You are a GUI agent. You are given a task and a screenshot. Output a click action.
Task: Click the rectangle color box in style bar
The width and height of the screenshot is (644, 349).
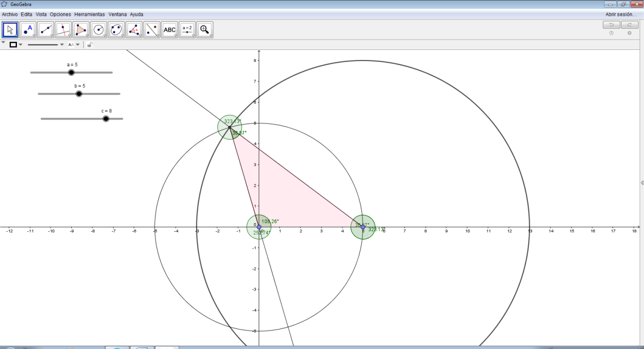coord(13,45)
